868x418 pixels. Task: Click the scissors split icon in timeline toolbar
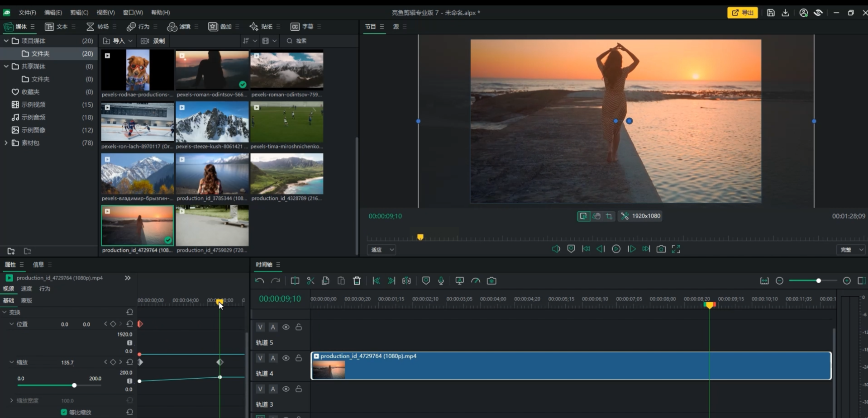[x=310, y=281]
